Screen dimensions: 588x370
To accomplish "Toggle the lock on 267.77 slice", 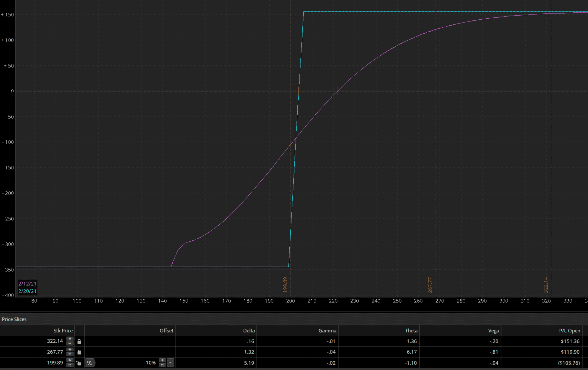I will (79, 352).
